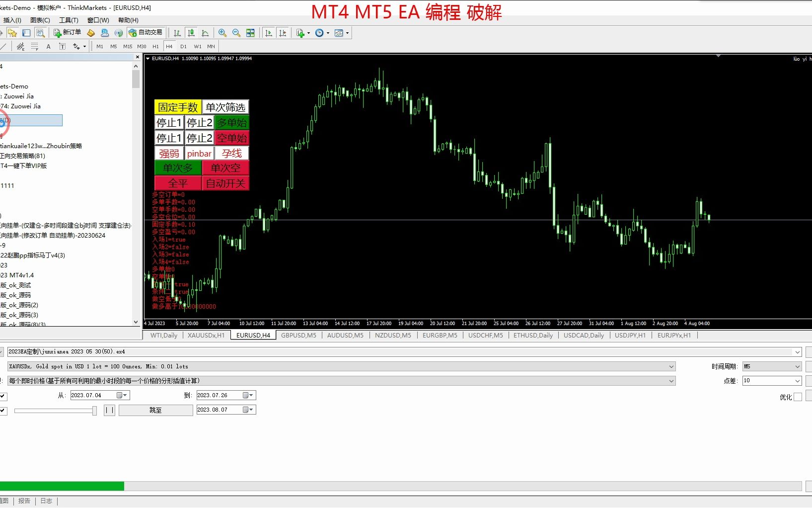The height and width of the screenshot is (508, 812).
Task: Open the 帮助(H) menu
Action: pyautogui.click(x=128, y=20)
